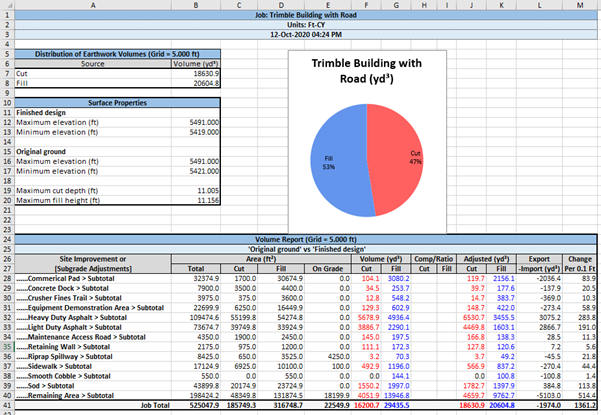Select Light Duty Asphalt adjusted cut 4469.8
This screenshot has height=415, width=601.
pos(471,327)
